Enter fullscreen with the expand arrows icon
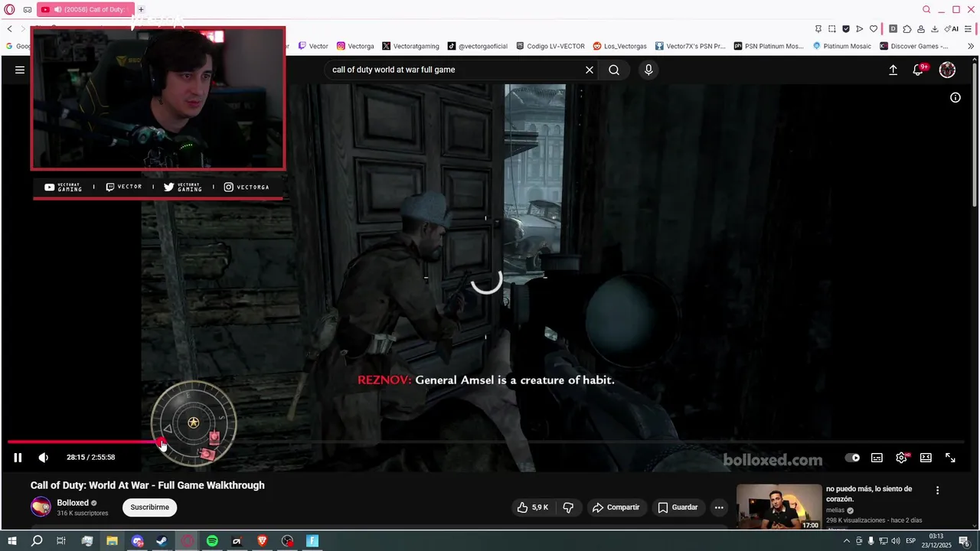980x551 pixels. (950, 458)
